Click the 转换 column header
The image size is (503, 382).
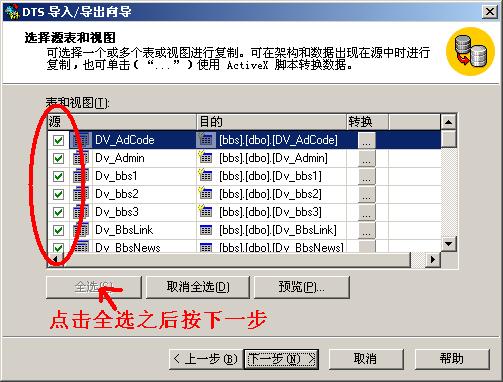tap(367, 122)
